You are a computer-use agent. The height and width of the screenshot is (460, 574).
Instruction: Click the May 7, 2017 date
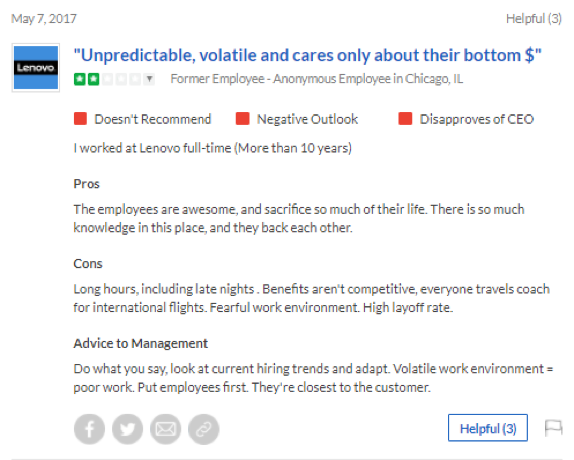point(44,18)
